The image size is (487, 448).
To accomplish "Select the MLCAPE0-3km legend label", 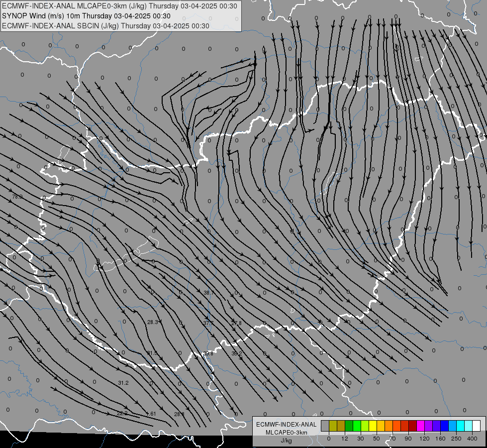I will [x=287, y=433].
